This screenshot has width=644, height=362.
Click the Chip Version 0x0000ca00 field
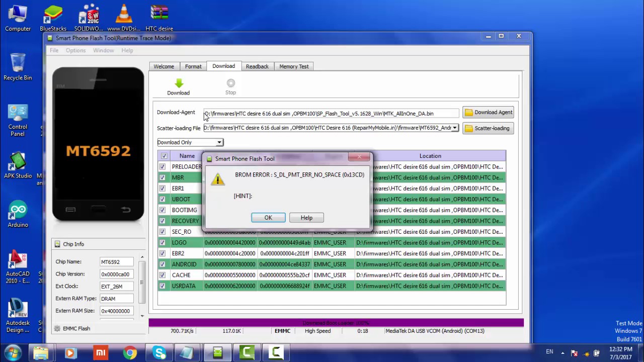point(117,274)
